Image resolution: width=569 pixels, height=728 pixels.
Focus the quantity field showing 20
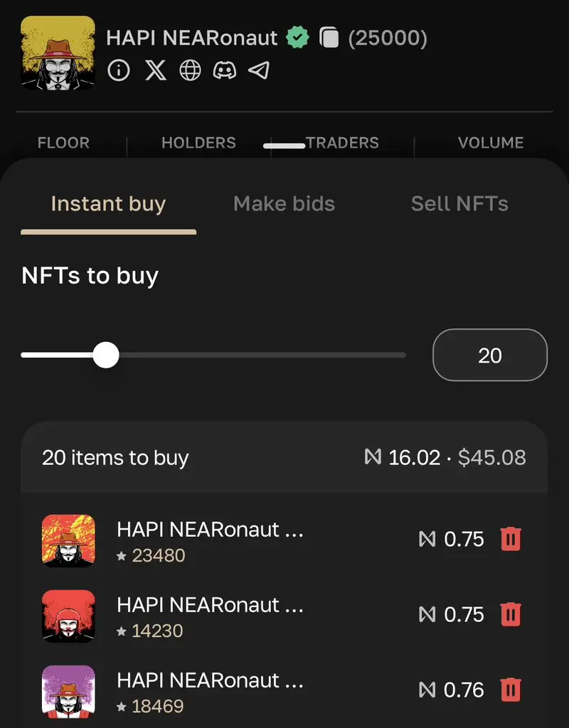coord(490,355)
